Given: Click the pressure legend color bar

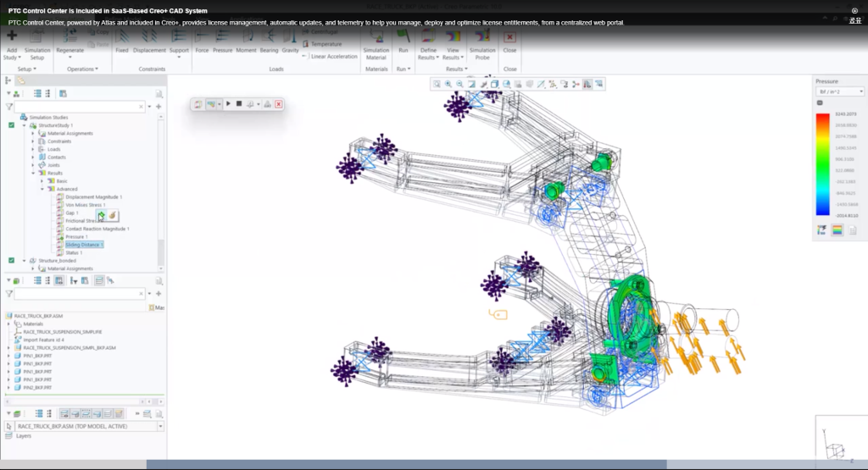Looking at the screenshot, I should [822, 165].
